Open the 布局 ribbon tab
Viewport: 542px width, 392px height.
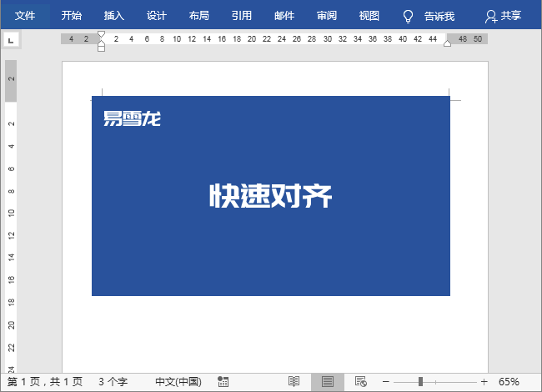coord(199,16)
